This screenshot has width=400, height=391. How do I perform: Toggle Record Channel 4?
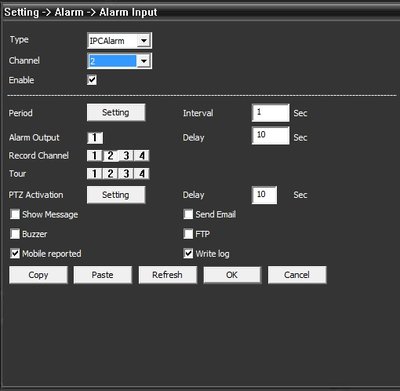click(142, 156)
